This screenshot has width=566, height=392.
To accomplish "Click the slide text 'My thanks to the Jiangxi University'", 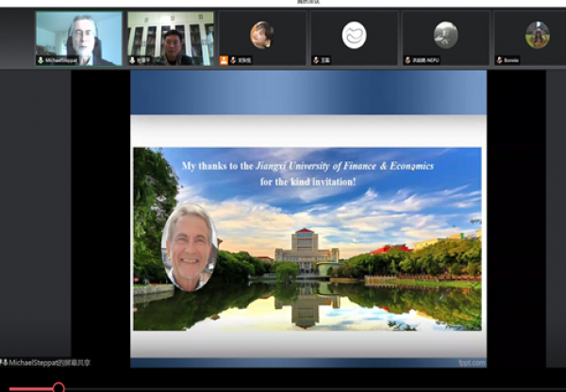I will tap(256, 166).
